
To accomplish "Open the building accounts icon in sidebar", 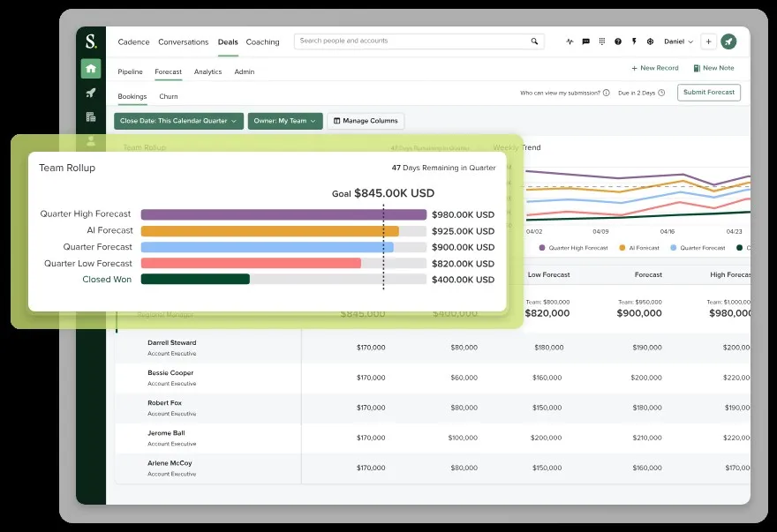I will point(91,117).
